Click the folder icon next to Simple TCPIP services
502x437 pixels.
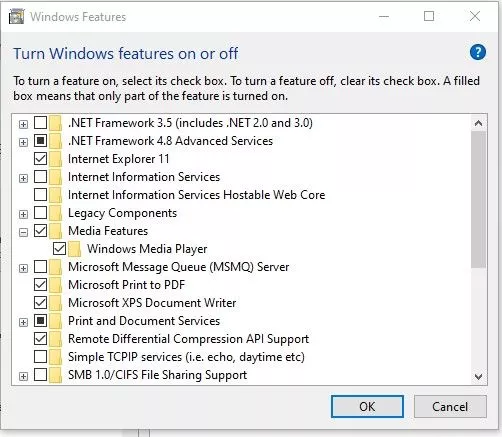[x=55, y=357]
